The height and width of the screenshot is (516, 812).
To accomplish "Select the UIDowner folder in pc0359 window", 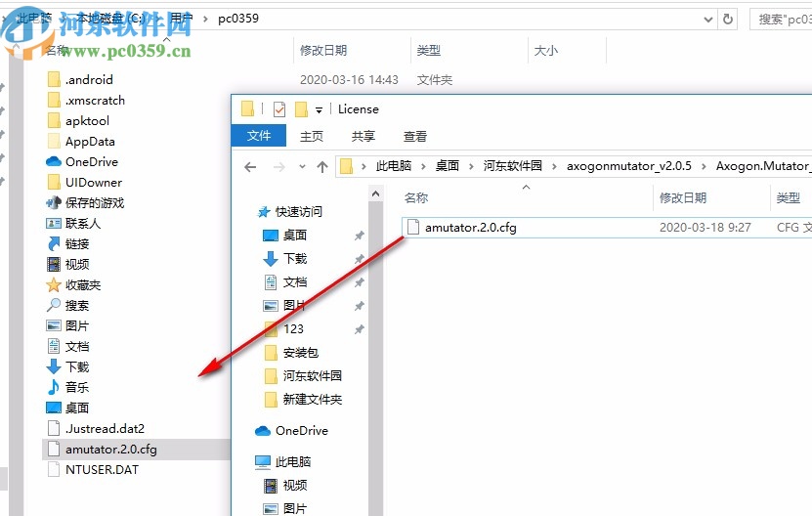I will coord(93,183).
